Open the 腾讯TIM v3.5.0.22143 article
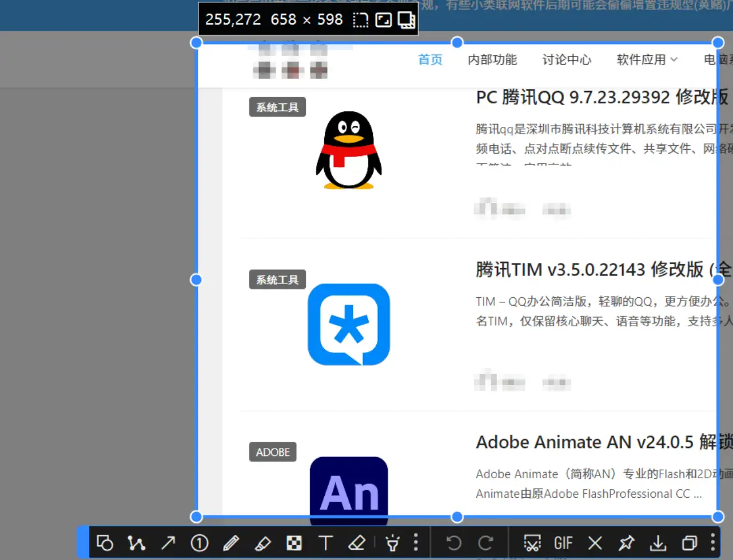This screenshot has width=733, height=560. (603, 269)
